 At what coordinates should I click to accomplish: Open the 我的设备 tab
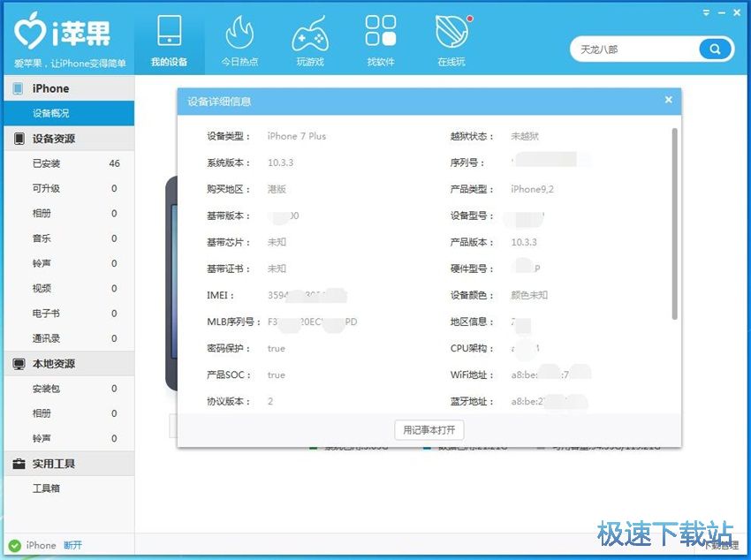click(x=169, y=39)
